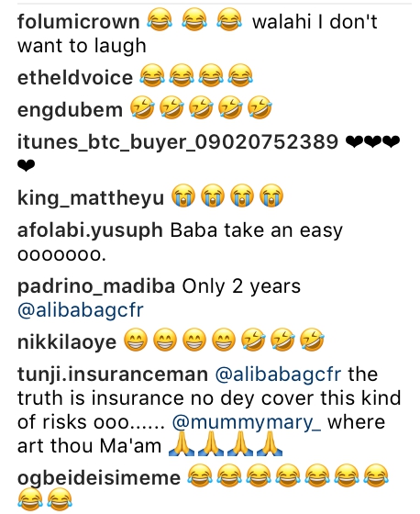The height and width of the screenshot is (514, 420).
Task: Tap first laughing emoji in folumicrown's comment
Action: 160,20
